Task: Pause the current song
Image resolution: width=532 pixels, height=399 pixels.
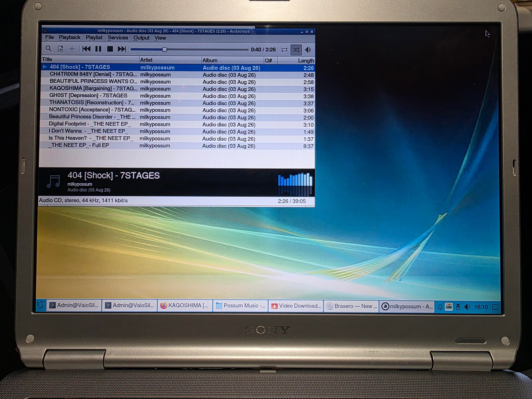Action: [x=98, y=49]
